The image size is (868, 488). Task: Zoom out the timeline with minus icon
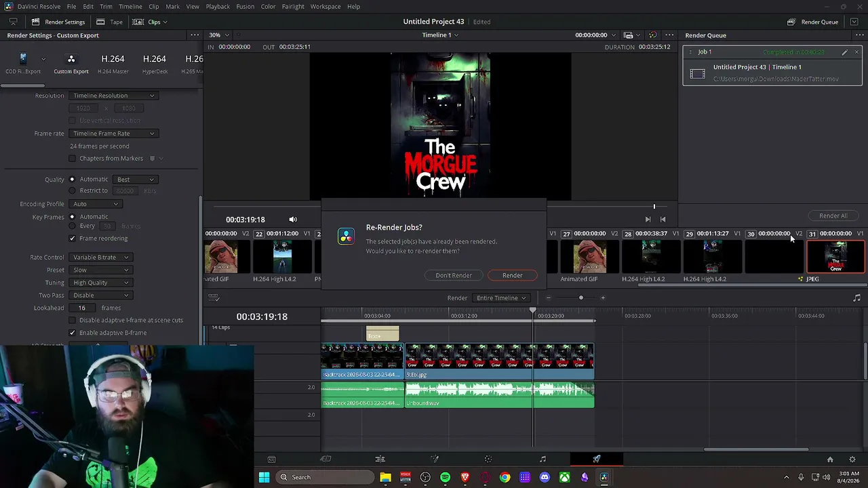click(548, 298)
